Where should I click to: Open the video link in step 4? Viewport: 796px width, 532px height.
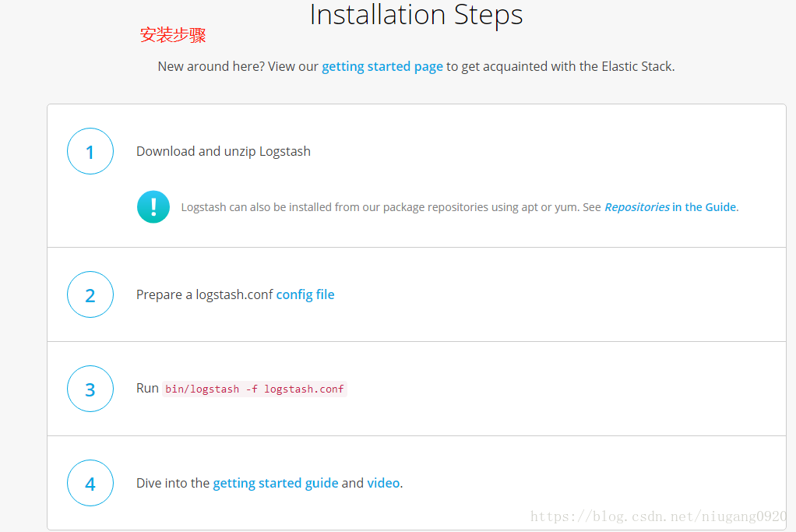(383, 483)
